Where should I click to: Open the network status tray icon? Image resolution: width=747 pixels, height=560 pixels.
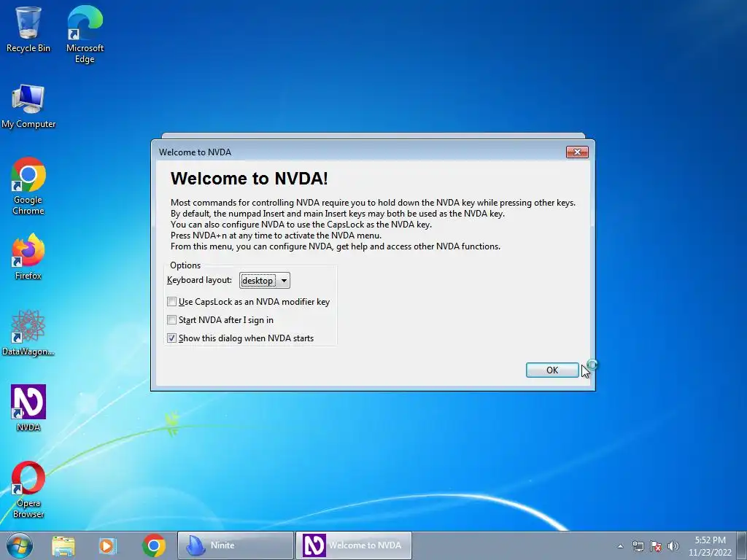638,546
